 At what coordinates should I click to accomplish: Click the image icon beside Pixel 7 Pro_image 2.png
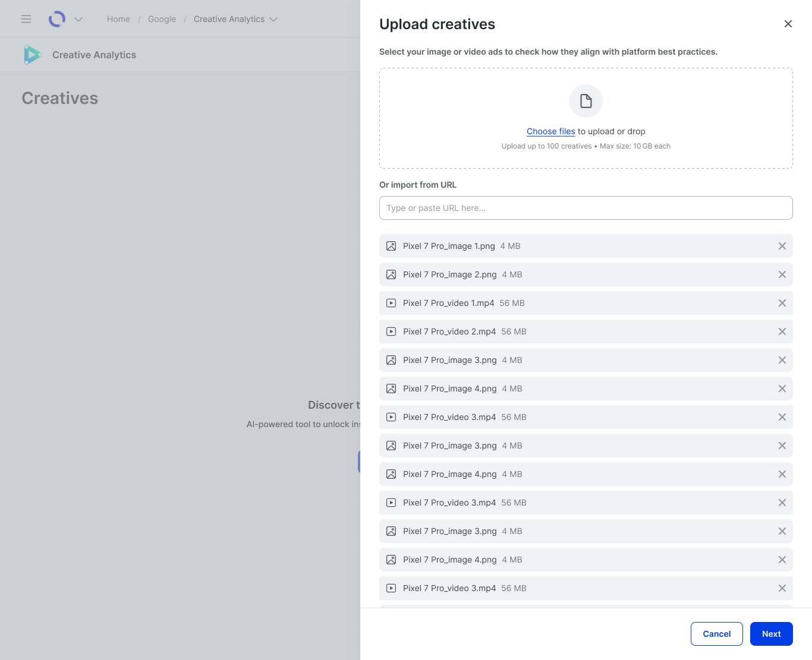pyautogui.click(x=391, y=274)
